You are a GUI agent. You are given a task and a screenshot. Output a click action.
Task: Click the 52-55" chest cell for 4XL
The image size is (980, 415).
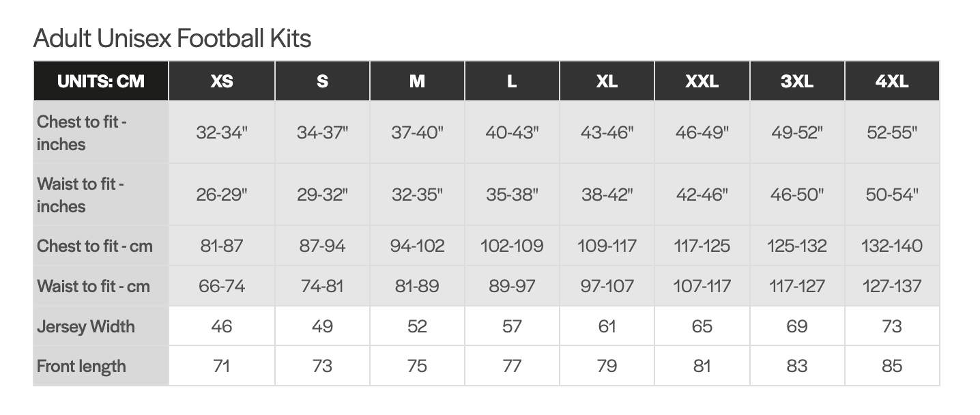(x=891, y=133)
